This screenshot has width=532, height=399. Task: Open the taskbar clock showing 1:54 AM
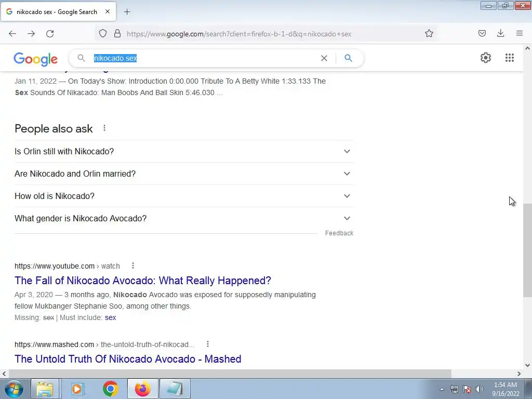coord(506,389)
